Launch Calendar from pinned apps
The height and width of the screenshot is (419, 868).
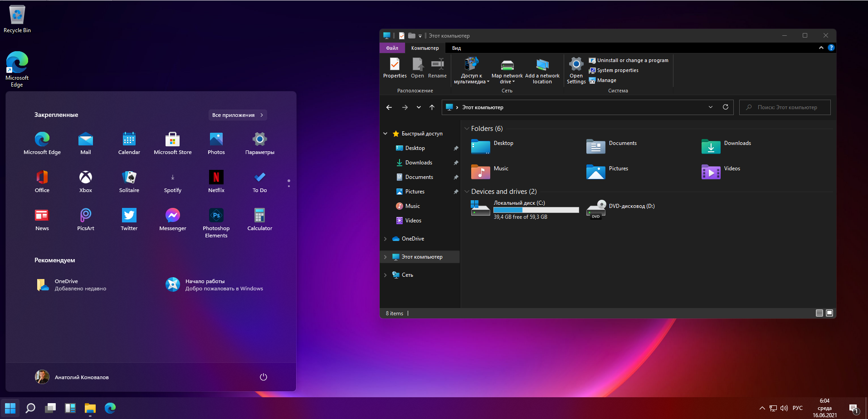129,143
